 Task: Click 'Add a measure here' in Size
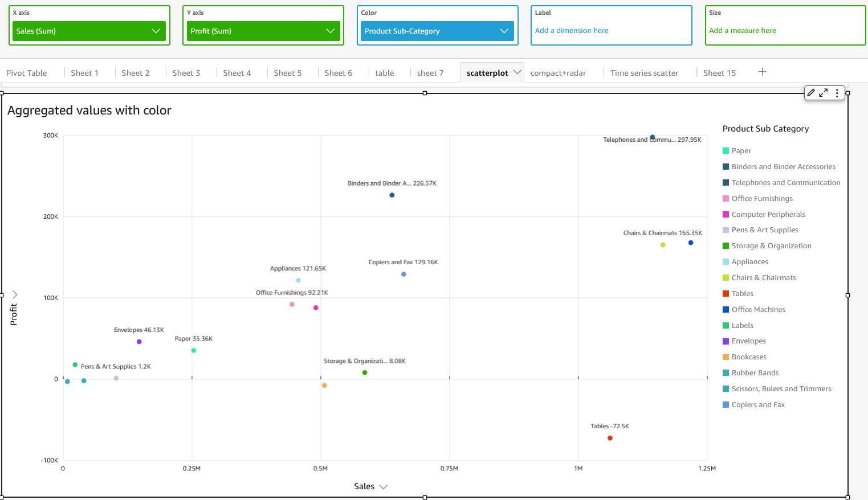743,31
